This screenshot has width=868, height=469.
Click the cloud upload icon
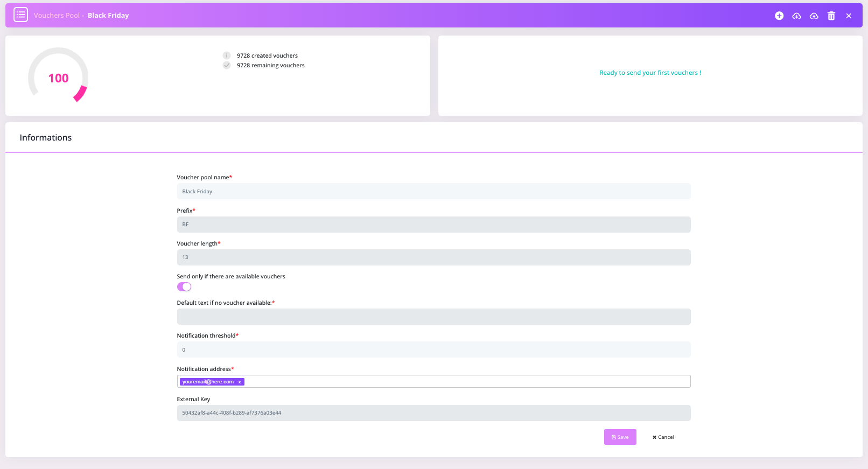coord(814,16)
